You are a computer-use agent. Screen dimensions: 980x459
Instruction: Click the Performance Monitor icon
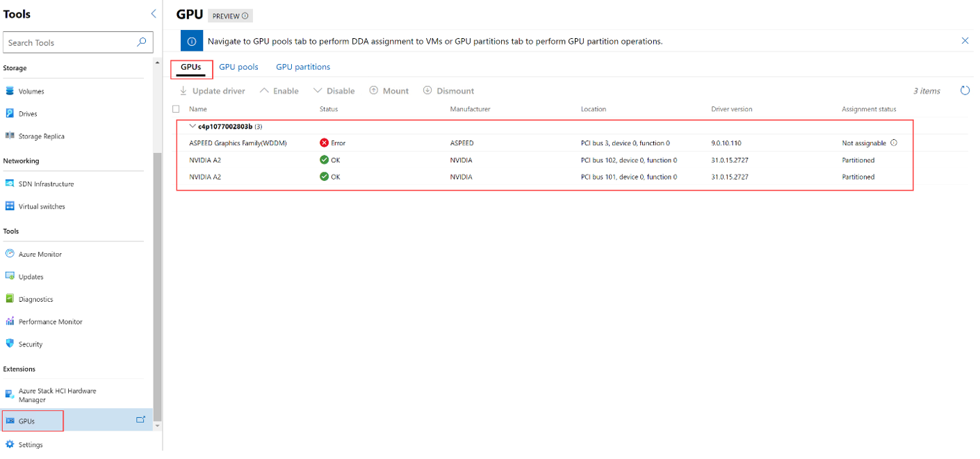tap(10, 321)
